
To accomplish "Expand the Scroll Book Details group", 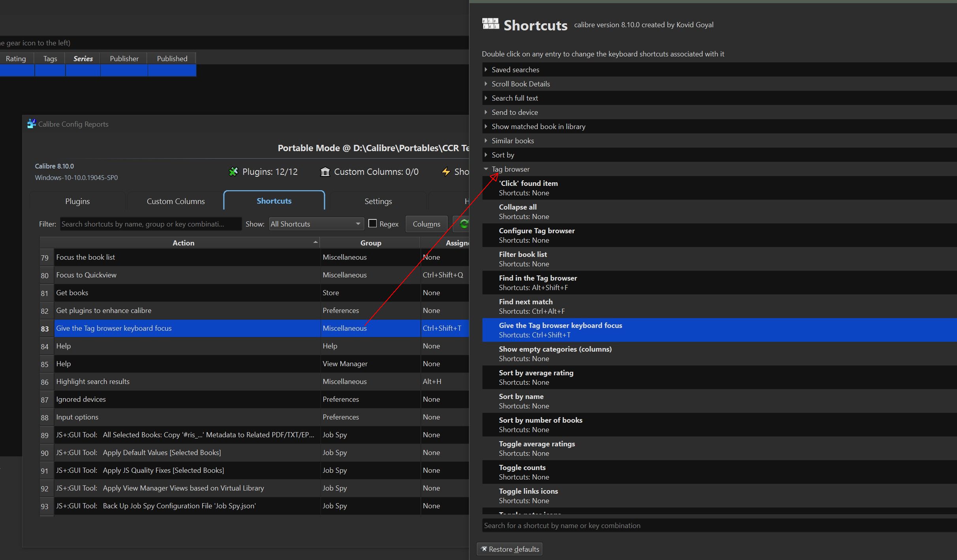I will click(x=486, y=84).
